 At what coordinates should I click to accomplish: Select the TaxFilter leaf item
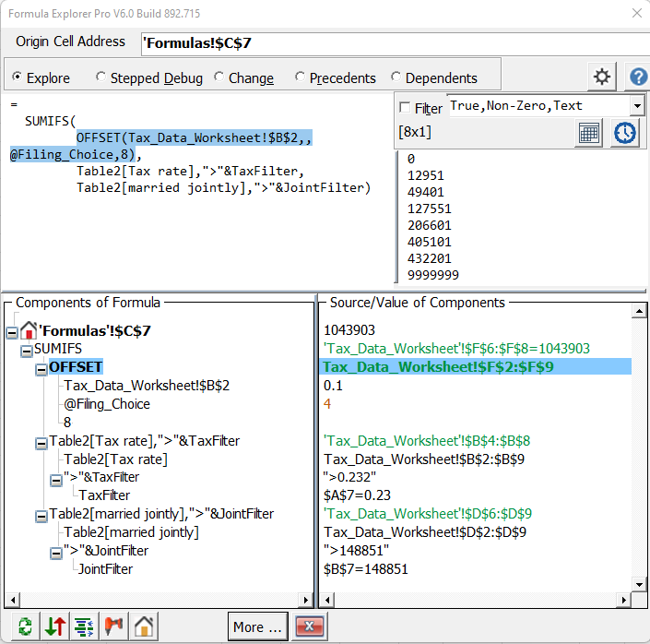tap(104, 495)
